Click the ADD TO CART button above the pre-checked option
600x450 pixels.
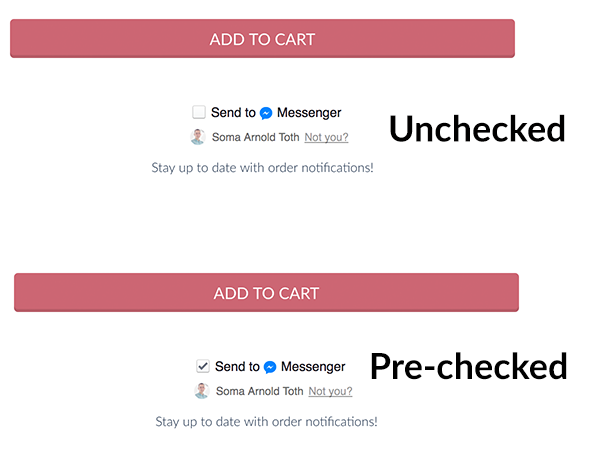[x=266, y=293]
